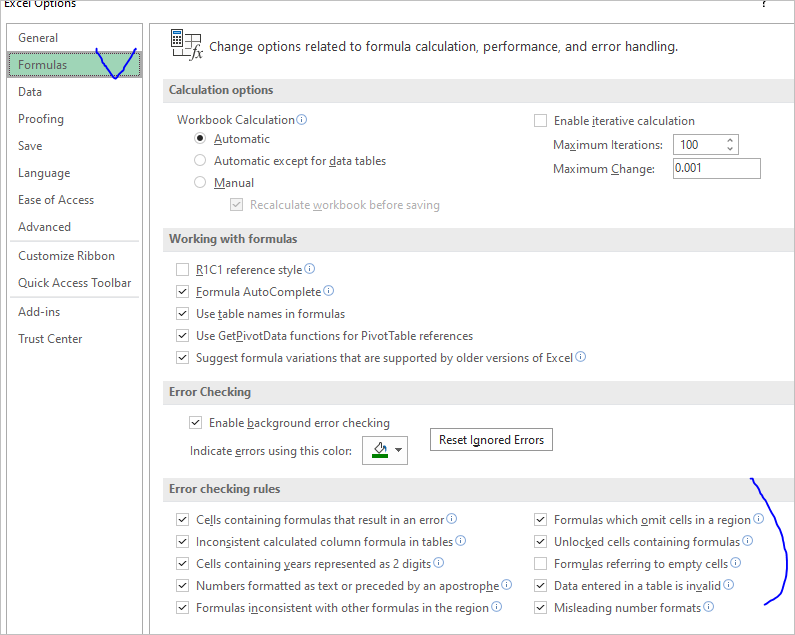Viewport: 795px width, 635px height.
Task: Click info icon beside R1C1 reference style
Action: (310, 269)
